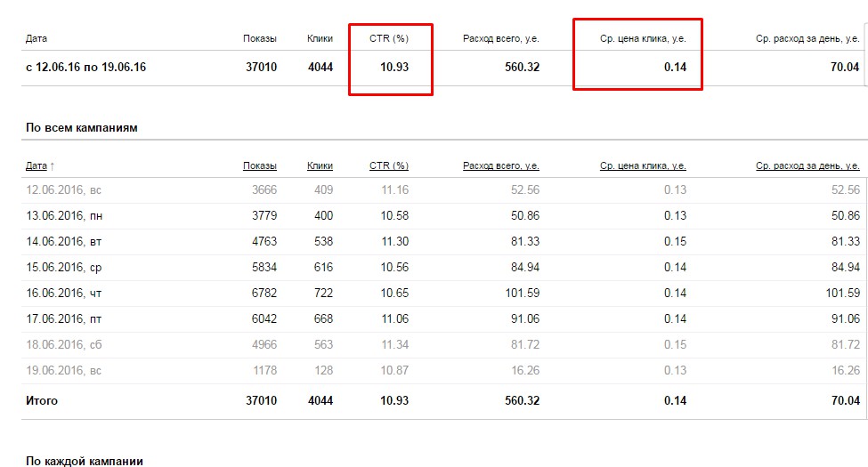This screenshot has height=467, width=868.
Task: Click total 37010 in the Итого row
Action: click(261, 400)
